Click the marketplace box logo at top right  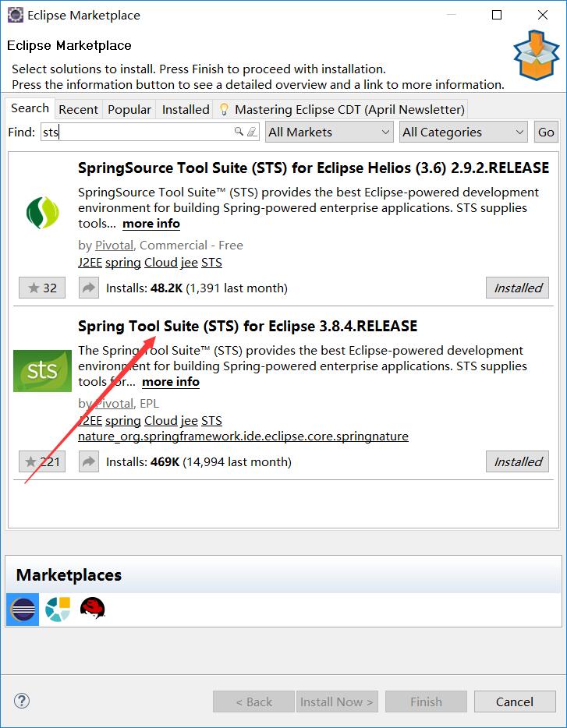coord(537,55)
